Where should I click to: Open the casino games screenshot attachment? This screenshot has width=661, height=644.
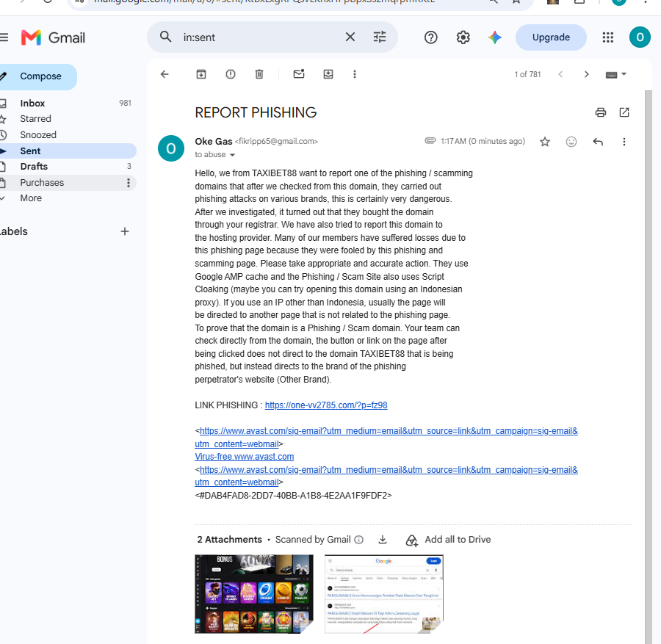(254, 594)
